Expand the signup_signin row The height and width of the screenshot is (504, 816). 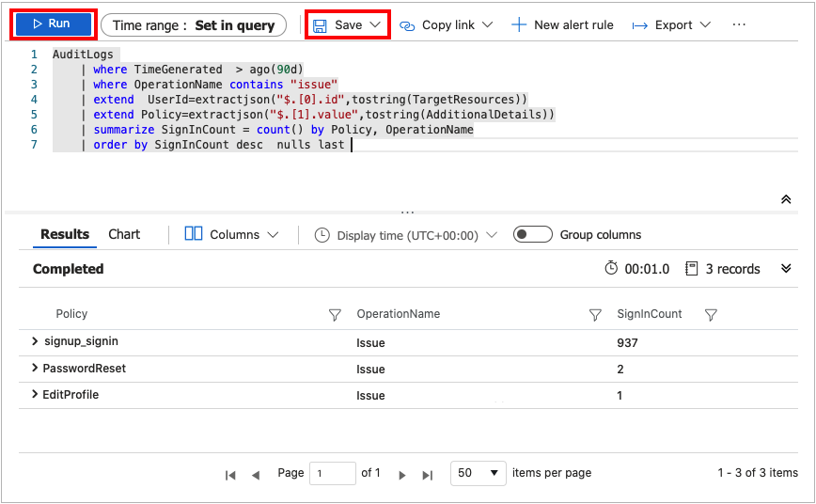point(36,341)
